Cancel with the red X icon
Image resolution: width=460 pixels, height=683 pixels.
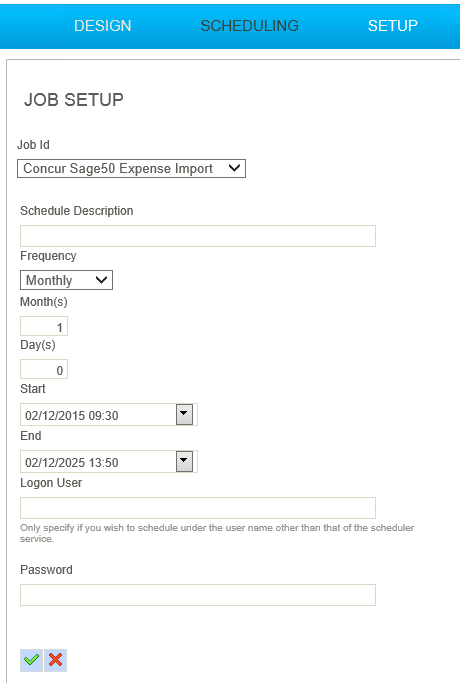pos(55,660)
